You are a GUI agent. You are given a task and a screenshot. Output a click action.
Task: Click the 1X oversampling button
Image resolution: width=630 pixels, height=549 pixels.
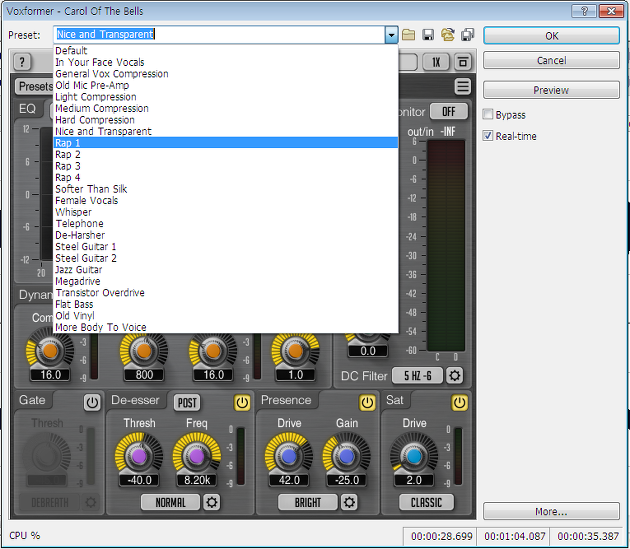click(x=436, y=62)
